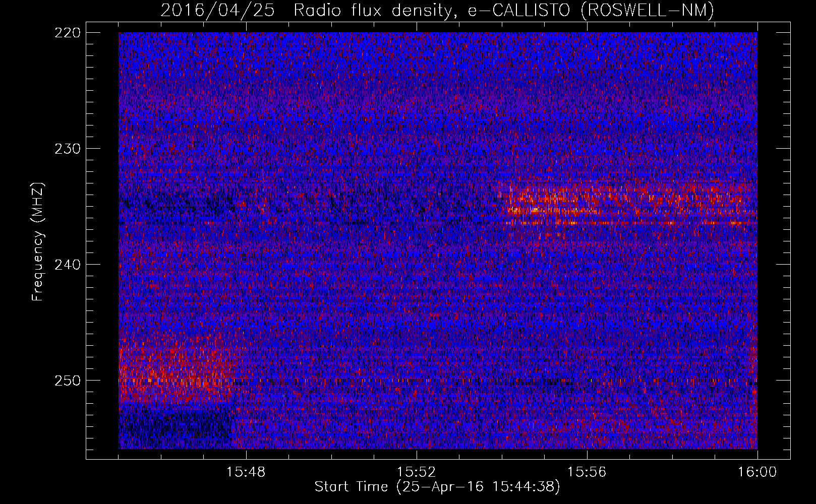This screenshot has height=504, width=816.
Task: Click the 16:00 time tick label
Action: point(757,472)
